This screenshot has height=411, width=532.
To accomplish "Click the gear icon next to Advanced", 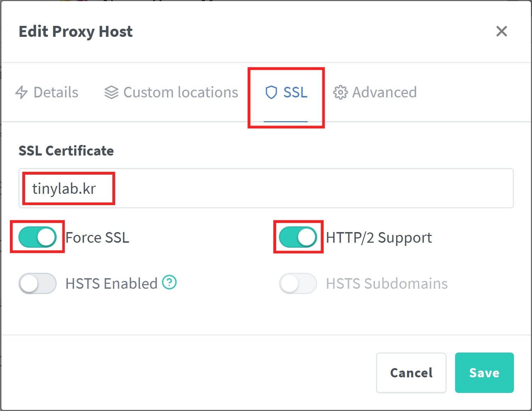I will click(x=340, y=92).
